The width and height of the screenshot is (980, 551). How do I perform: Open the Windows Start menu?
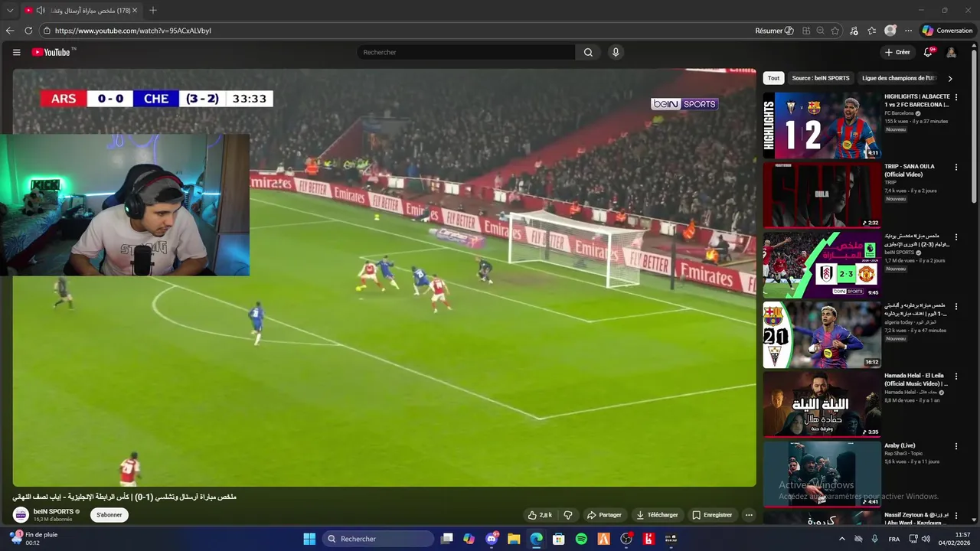coord(309,539)
